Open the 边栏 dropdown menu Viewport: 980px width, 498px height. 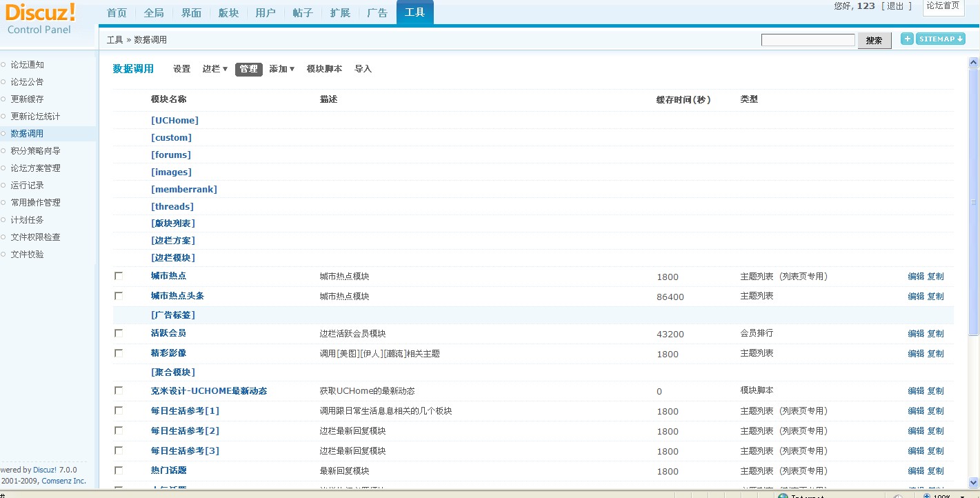[215, 69]
